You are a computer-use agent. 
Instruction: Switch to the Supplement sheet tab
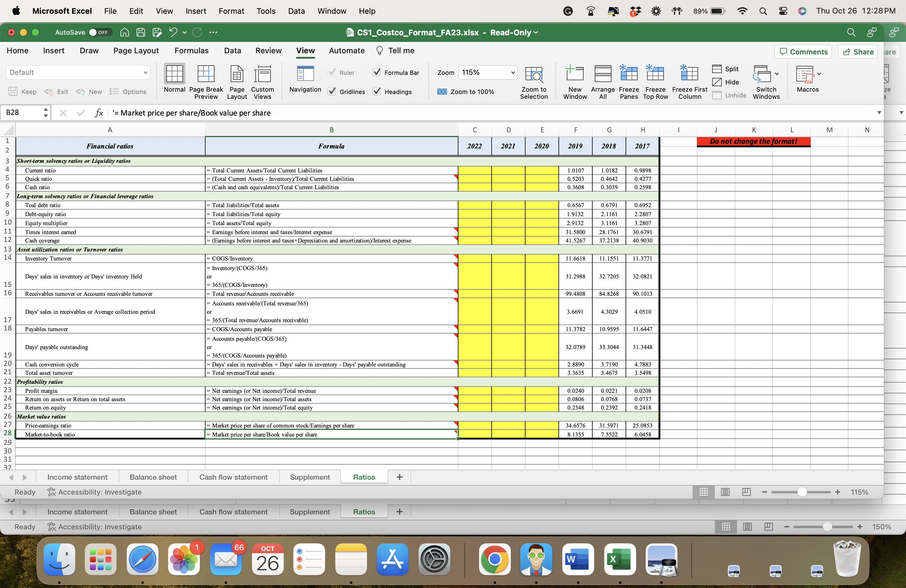click(310, 477)
